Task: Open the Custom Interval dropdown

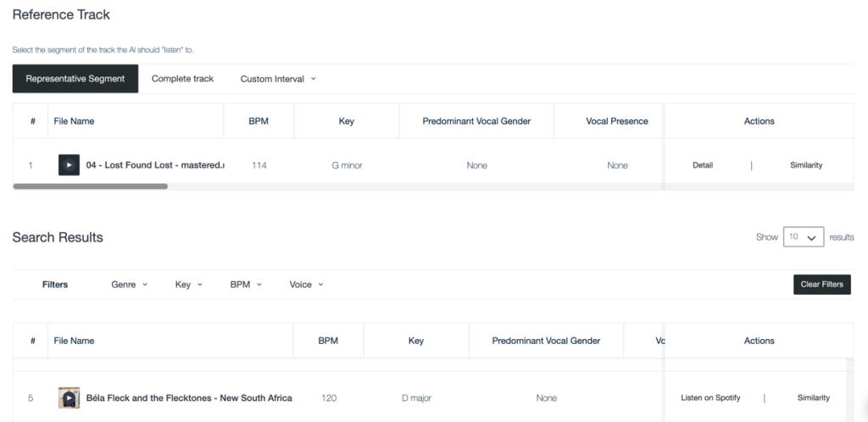Action: pos(278,79)
